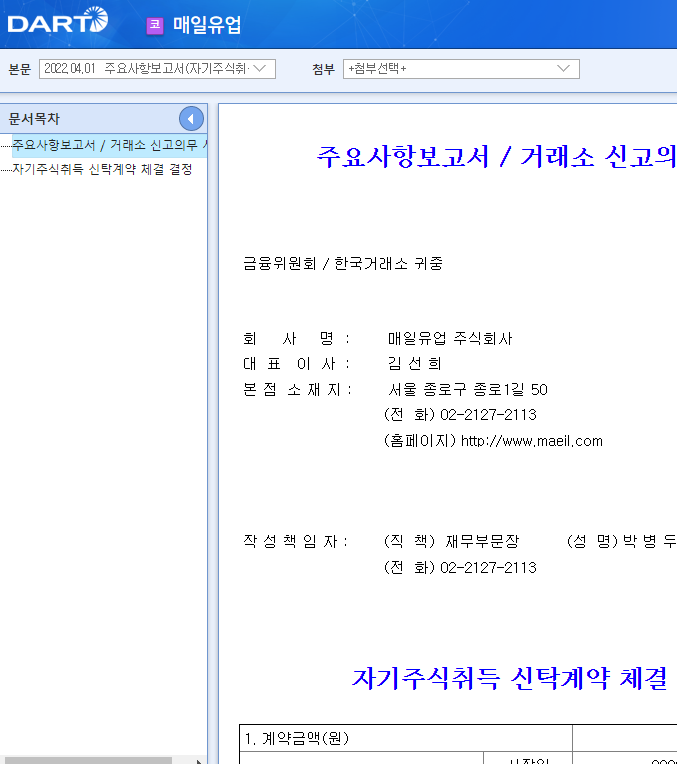The width and height of the screenshot is (677, 764).
Task: Click the horizontal scrollbar under document tree
Action: pyautogui.click(x=88, y=761)
